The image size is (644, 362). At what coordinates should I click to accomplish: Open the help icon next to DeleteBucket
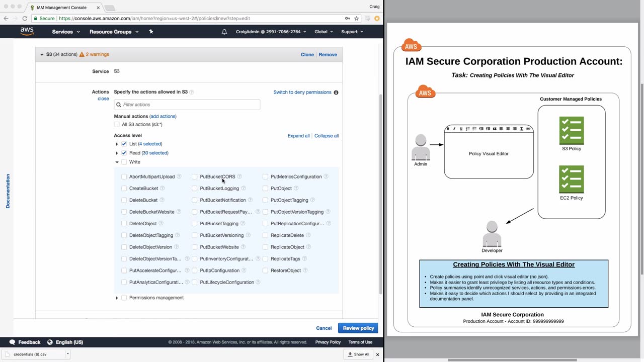(162, 200)
